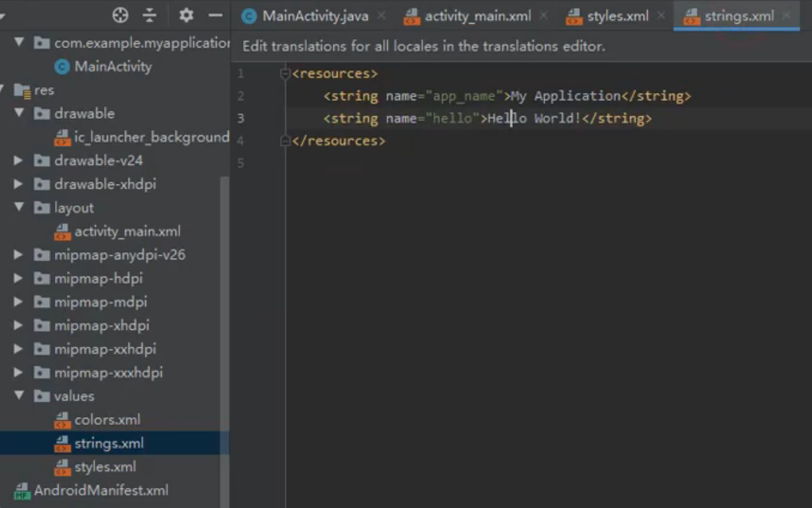Close the activity_main.xml tab
812x508 pixels.
point(543,16)
